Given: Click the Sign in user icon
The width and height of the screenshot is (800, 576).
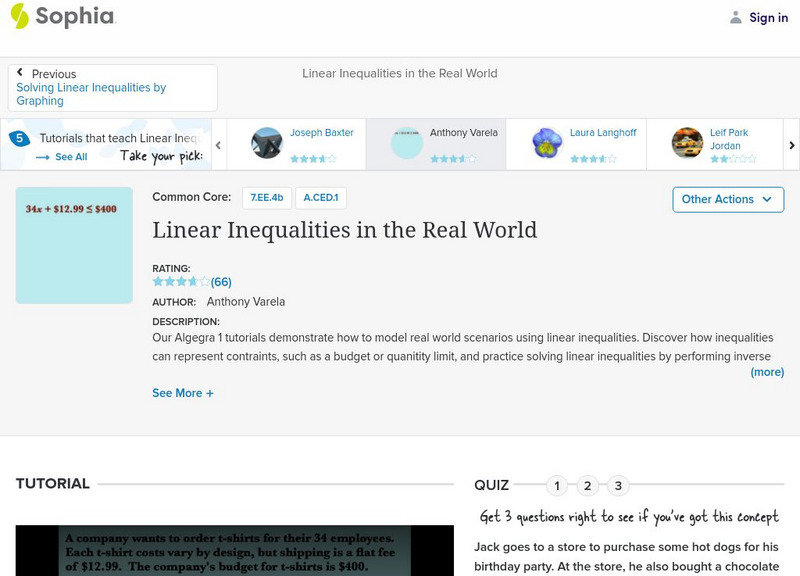Looking at the screenshot, I should 736,17.
